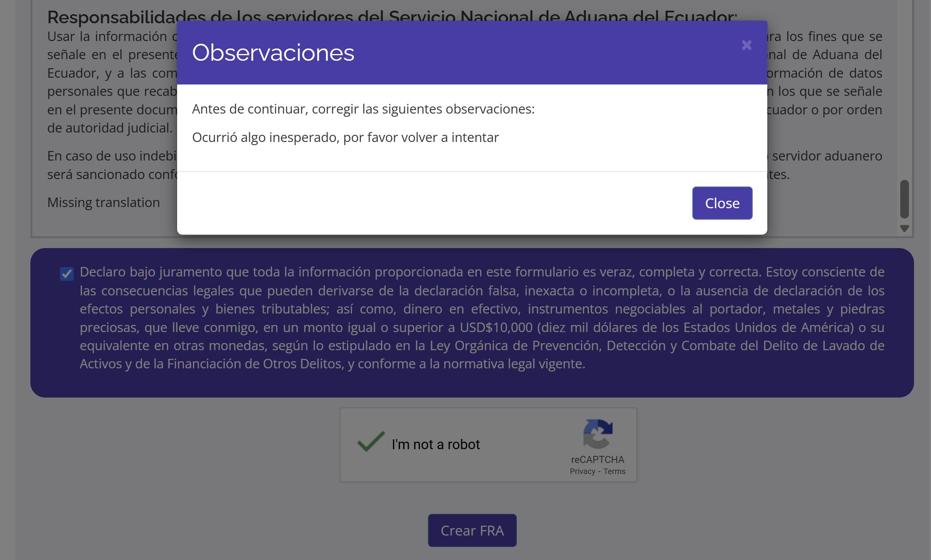Select the "Ocurrió algo inesperado" error message

tap(345, 137)
